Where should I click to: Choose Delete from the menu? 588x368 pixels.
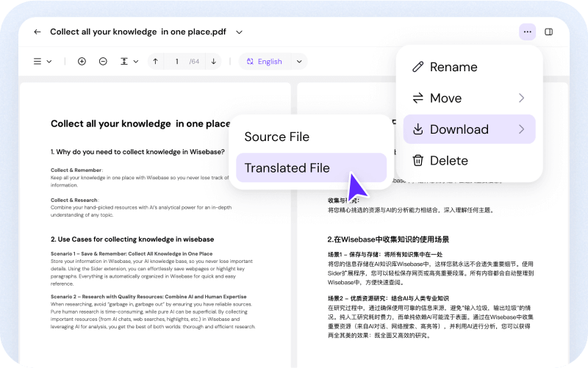pos(470,161)
